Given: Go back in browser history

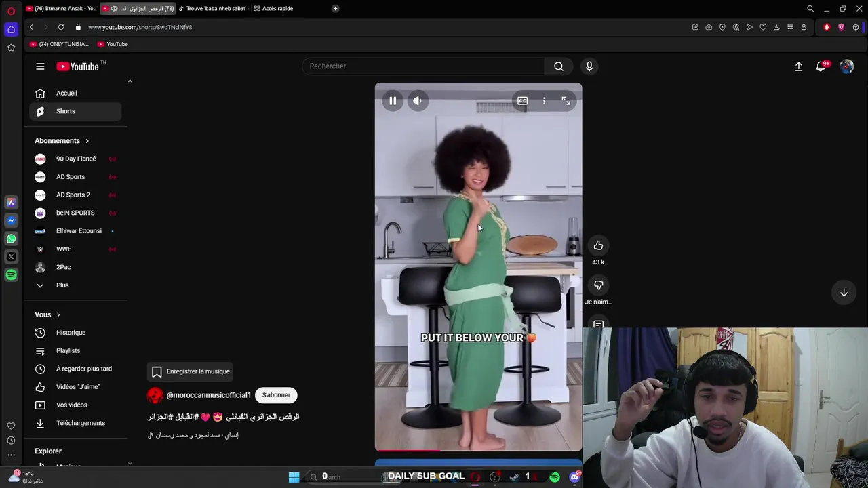Looking at the screenshot, I should (x=31, y=27).
